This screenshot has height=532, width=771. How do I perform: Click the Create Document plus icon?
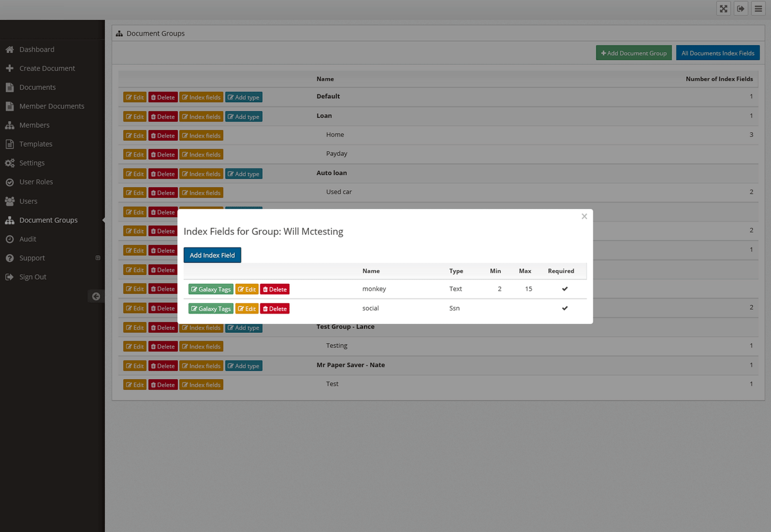point(10,69)
